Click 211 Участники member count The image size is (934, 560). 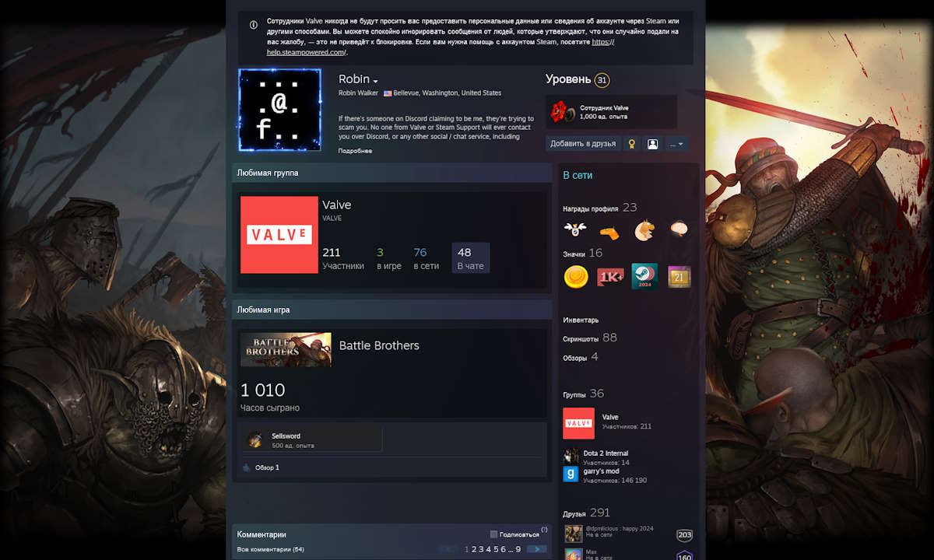coord(343,258)
